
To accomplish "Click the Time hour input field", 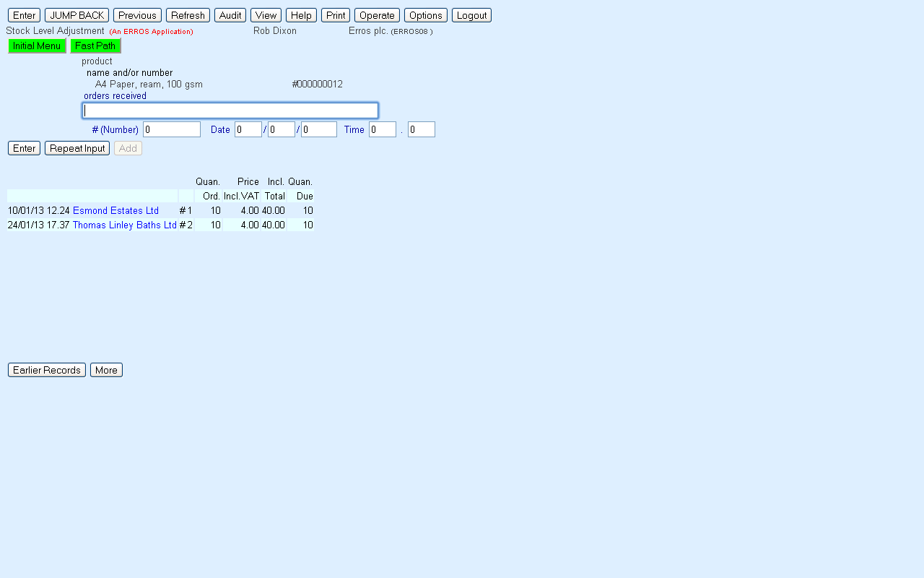I will [382, 129].
